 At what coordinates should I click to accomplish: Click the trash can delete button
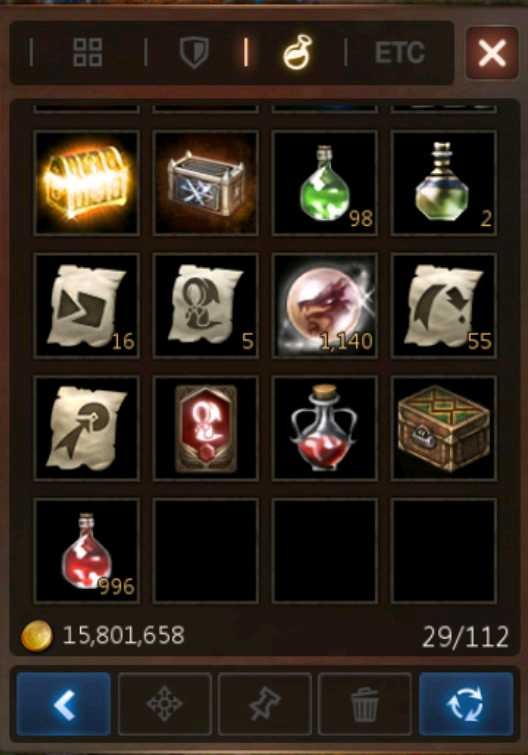(365, 704)
